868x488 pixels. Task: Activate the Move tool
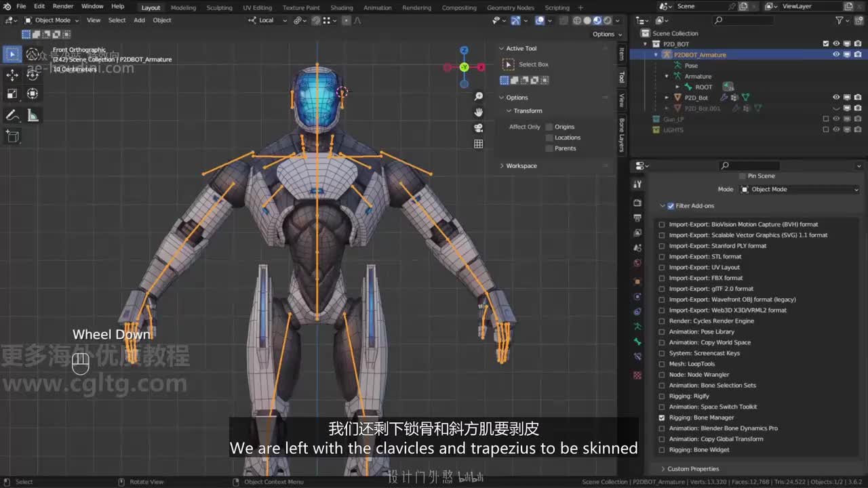point(12,75)
